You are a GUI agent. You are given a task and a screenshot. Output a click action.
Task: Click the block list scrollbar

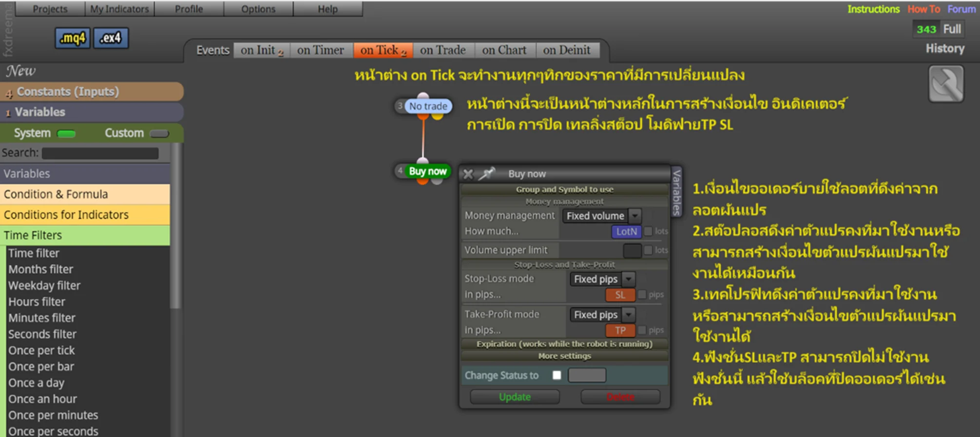coord(175,227)
